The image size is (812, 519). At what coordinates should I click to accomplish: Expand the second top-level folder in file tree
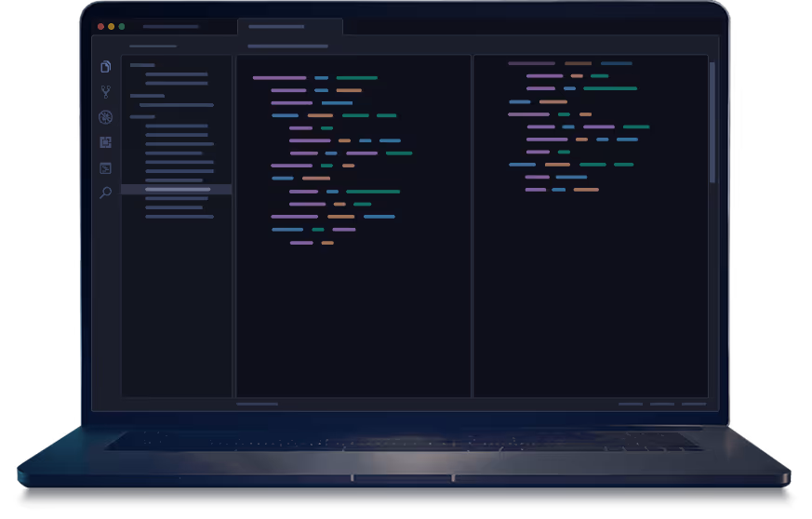click(147, 96)
